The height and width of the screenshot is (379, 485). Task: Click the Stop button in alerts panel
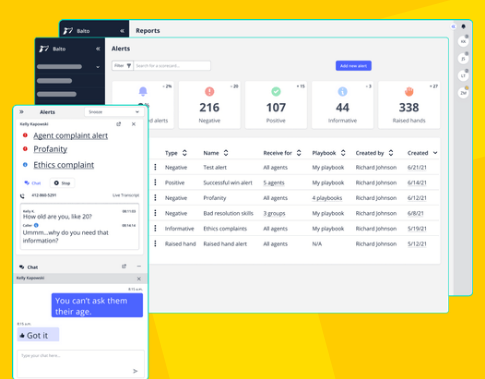tap(62, 183)
